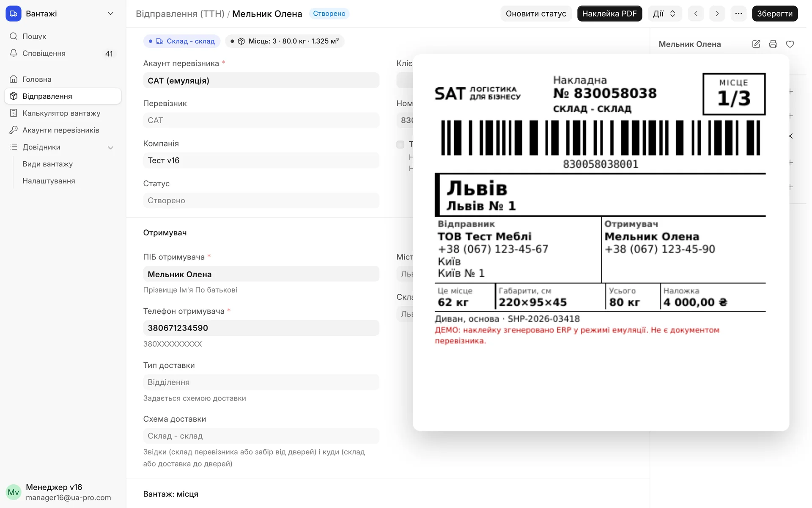
Task: Click the edit icon next to Мельник Олена
Action: tap(756, 44)
